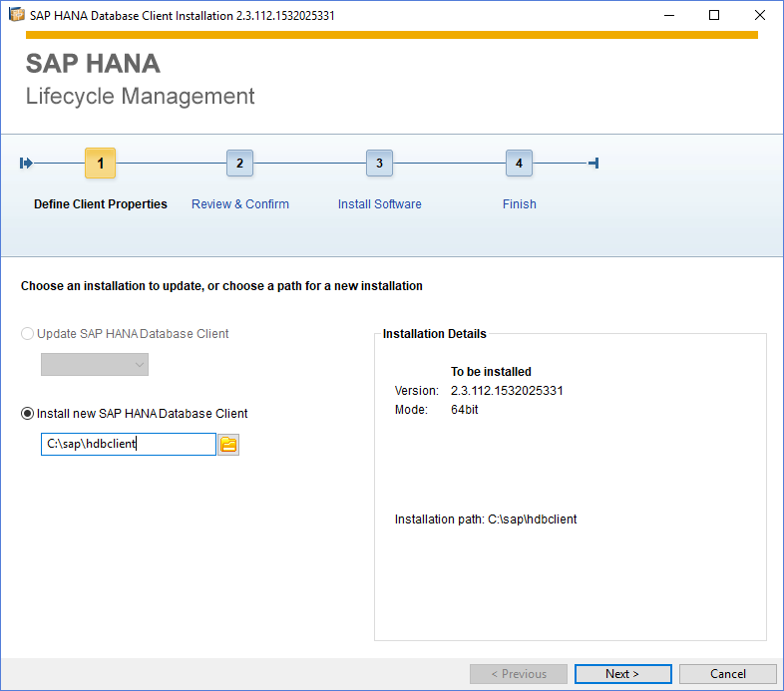Screen dimensions: 784x691
Task: Click the installer package icon in title bar
Action: pyautogui.click(x=17, y=15)
